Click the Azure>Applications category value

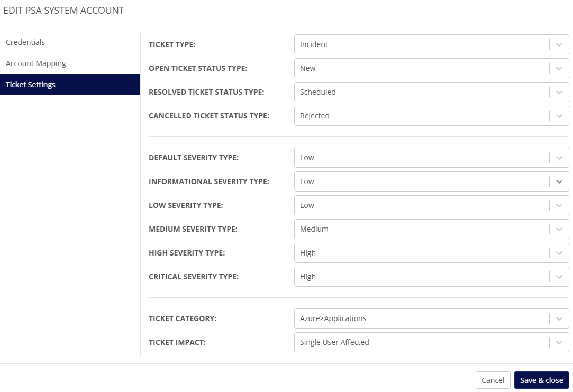tap(333, 318)
